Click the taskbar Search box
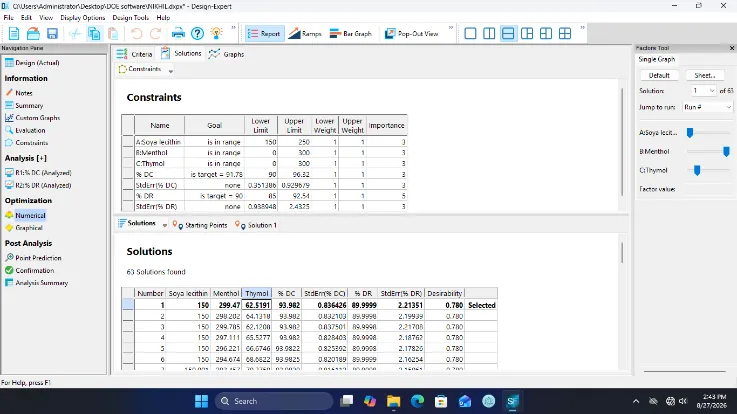 [274, 401]
